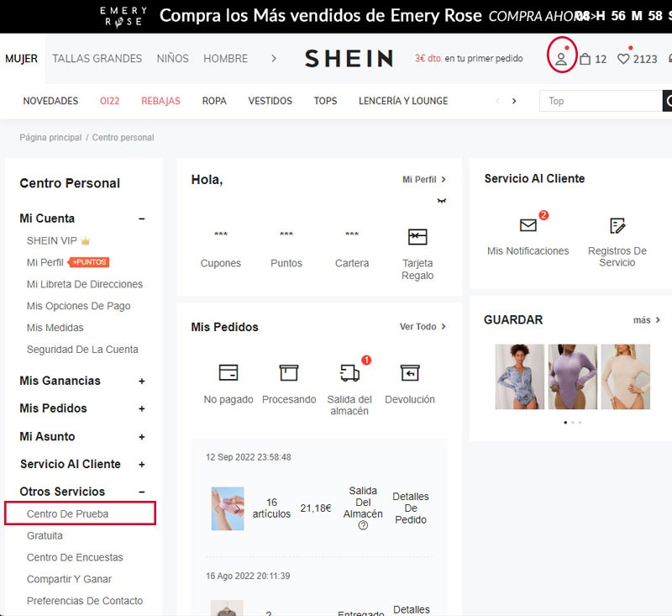Viewport: 672px width, 616px height.
Task: Open the 12 Sep order product thumbnail
Action: point(228,508)
